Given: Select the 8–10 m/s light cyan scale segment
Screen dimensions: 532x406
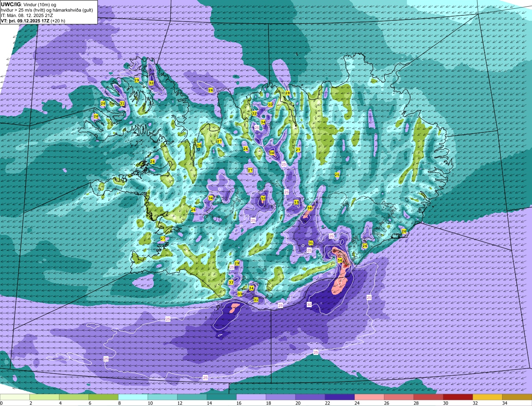Looking at the screenshot, I should [133, 397].
